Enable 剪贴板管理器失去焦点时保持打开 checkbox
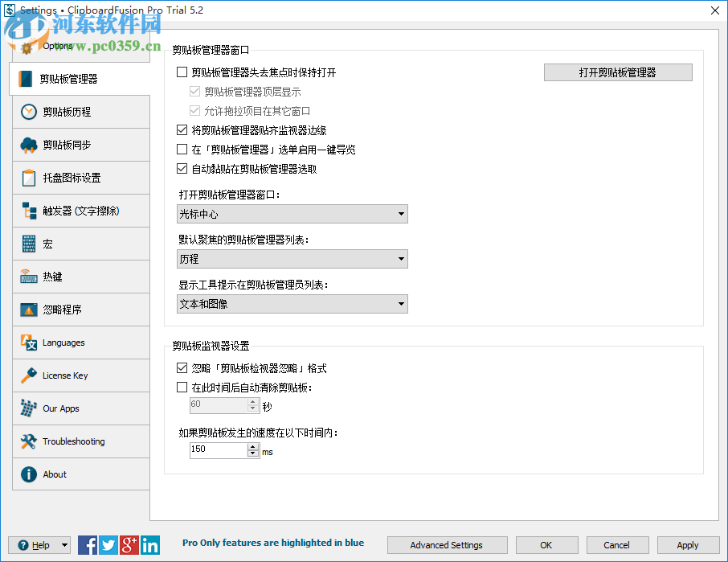Viewport: 728px width, 562px height. [181, 72]
